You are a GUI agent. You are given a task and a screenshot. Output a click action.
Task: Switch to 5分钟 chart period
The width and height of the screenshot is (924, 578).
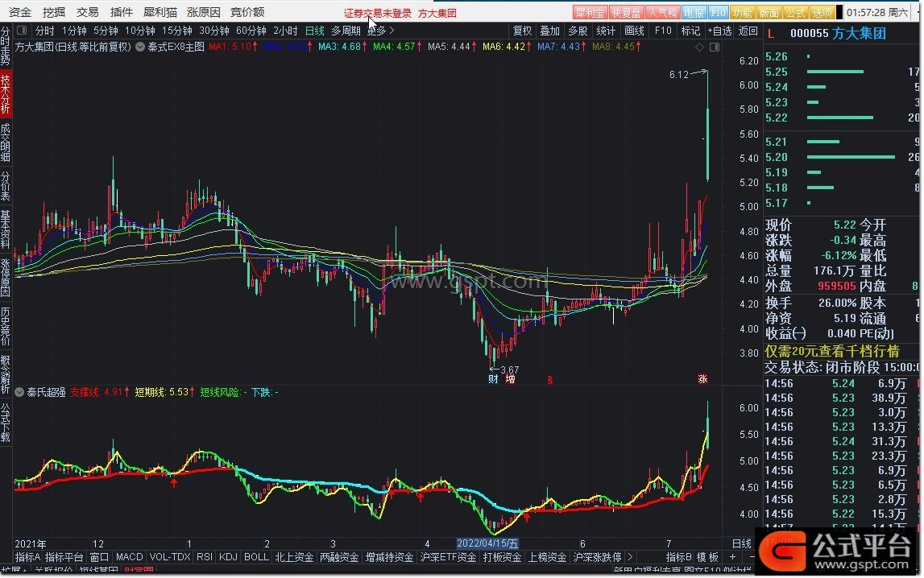(106, 31)
